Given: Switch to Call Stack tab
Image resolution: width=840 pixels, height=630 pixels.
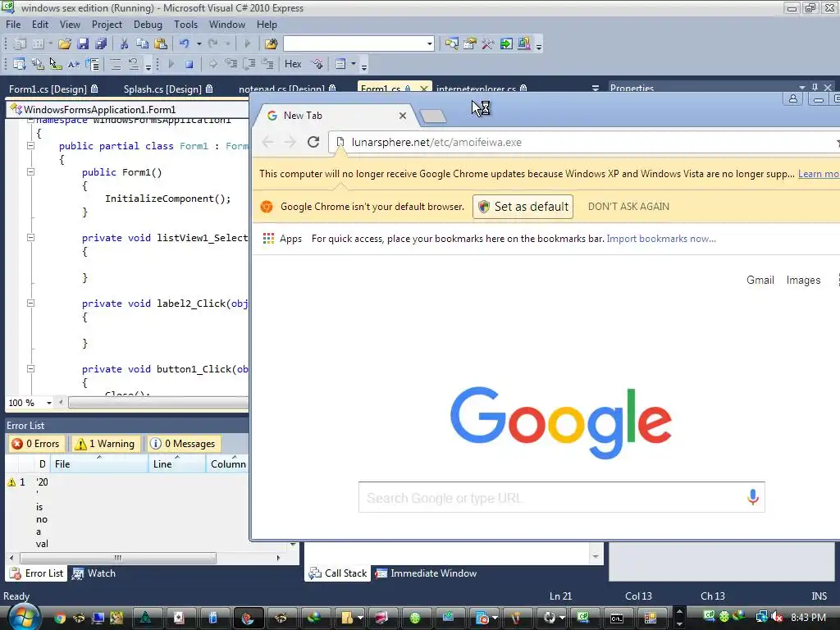Looking at the screenshot, I should 338,573.
